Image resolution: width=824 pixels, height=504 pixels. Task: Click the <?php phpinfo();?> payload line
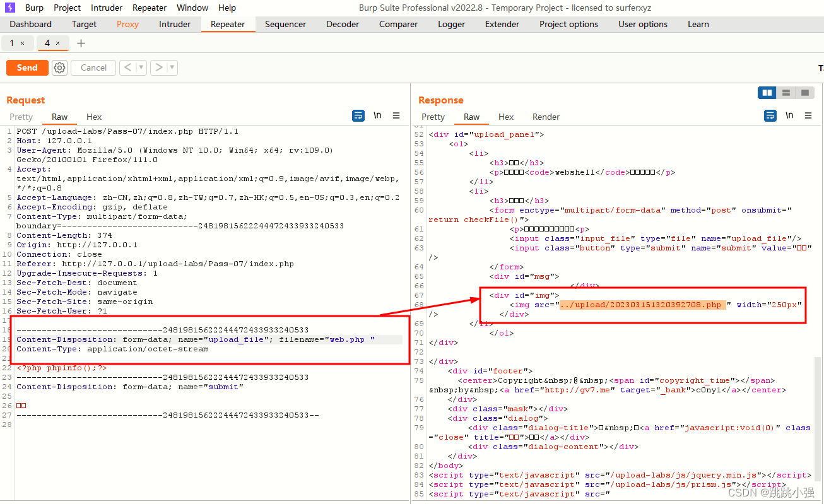click(x=62, y=368)
